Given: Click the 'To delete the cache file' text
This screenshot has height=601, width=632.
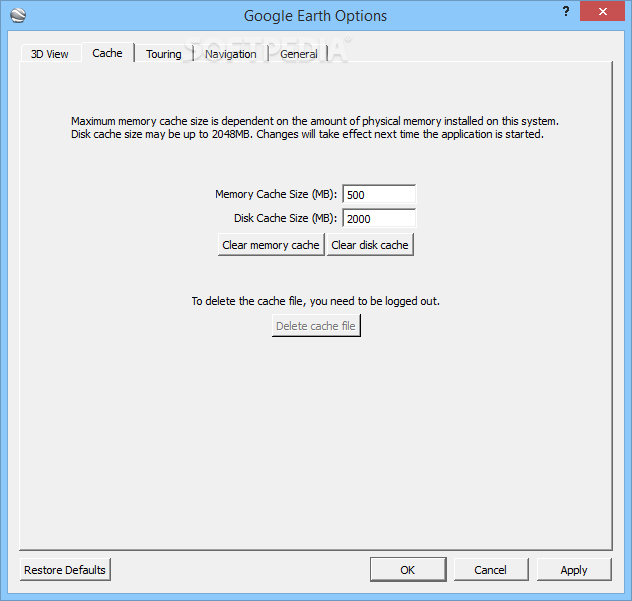Looking at the screenshot, I should point(316,301).
